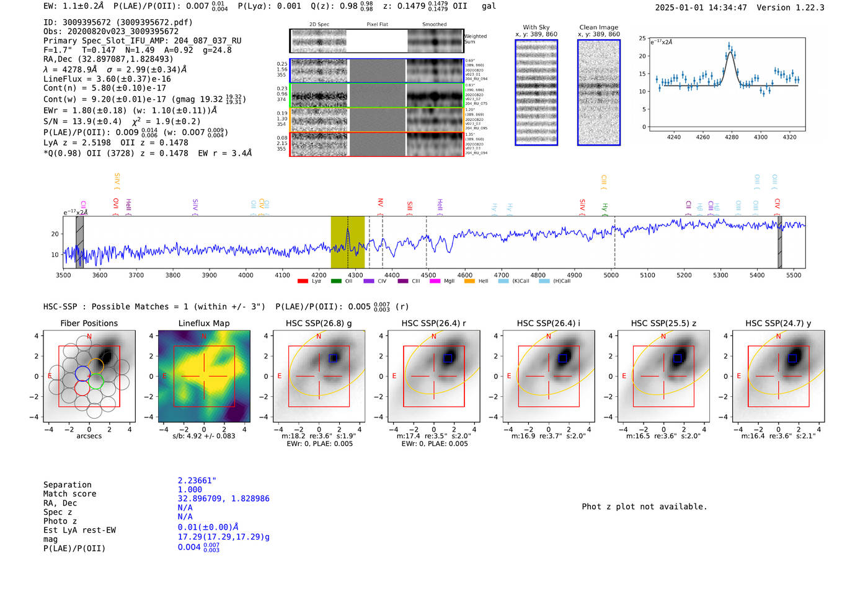Click the 'Phot z plot not available.' message
The height and width of the screenshot is (591, 868).
(644, 507)
